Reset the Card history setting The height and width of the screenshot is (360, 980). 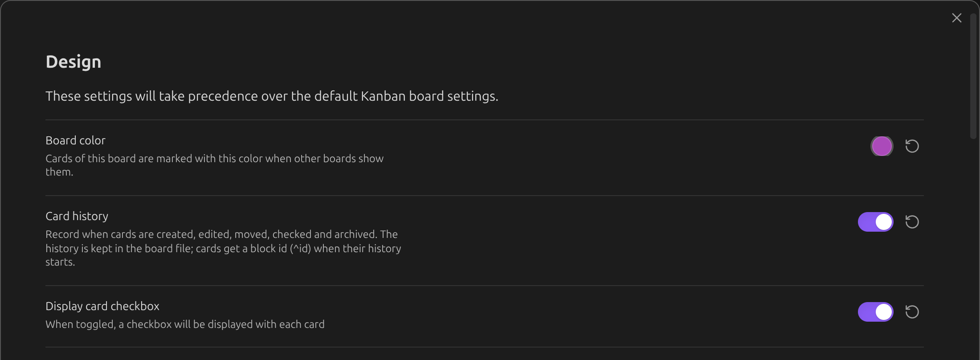pos(912,222)
